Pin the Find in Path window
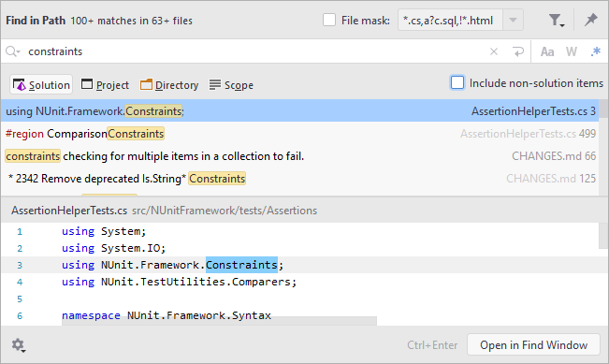This screenshot has width=609, height=364. pos(590,20)
